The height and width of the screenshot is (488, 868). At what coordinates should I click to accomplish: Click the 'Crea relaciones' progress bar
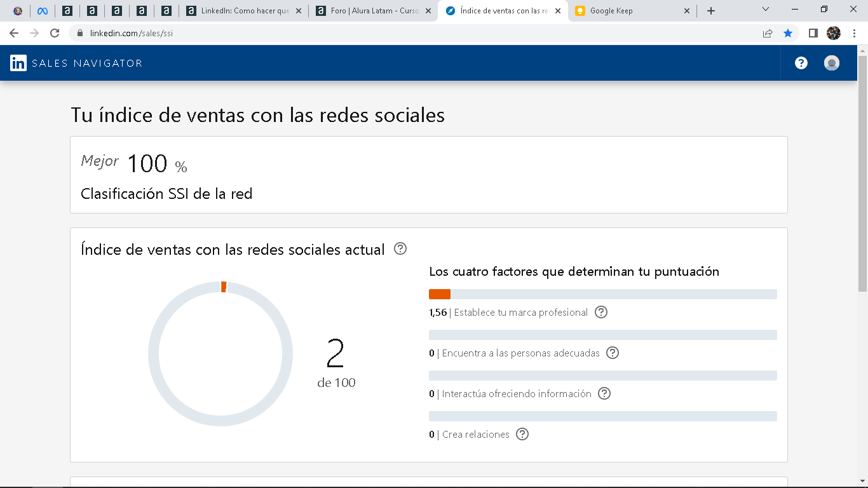point(603,416)
